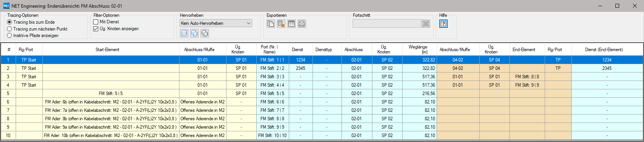Click the Fortschritt progress bar

coord(387,24)
